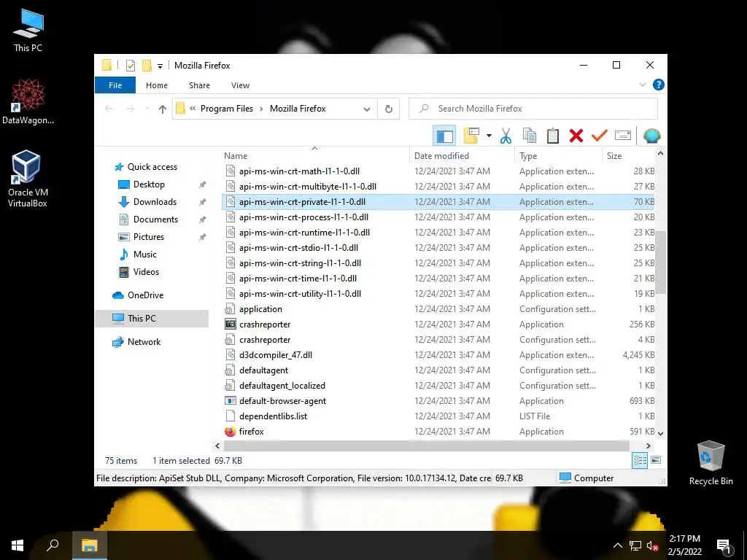
Task: Select Network in the navigation pane
Action: click(x=144, y=342)
